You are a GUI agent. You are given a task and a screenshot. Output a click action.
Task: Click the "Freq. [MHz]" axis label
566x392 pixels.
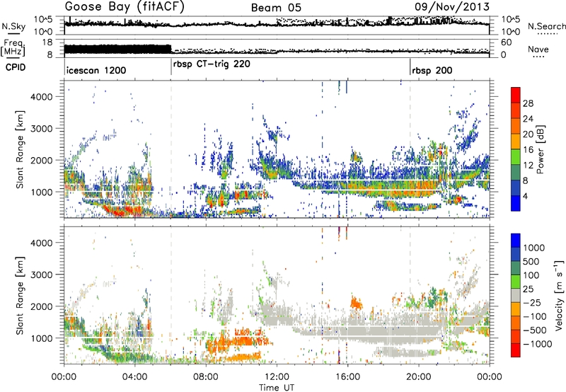point(13,47)
